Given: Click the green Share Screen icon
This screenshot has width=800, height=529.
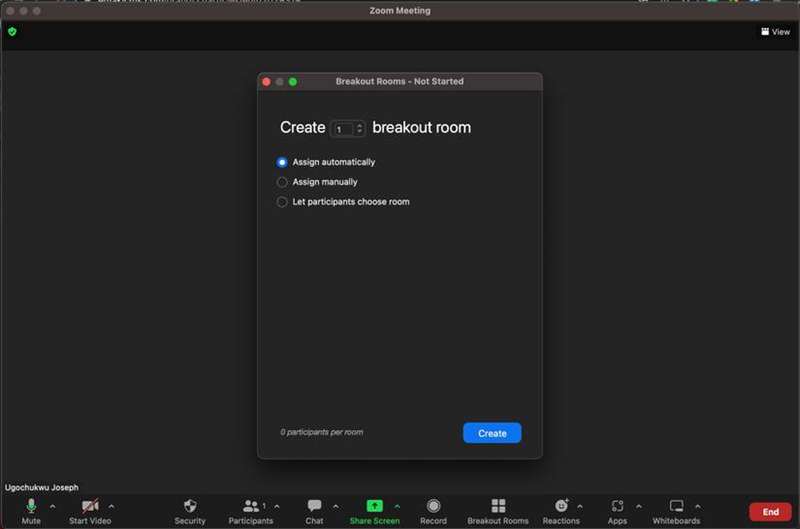Looking at the screenshot, I should pos(374,507).
